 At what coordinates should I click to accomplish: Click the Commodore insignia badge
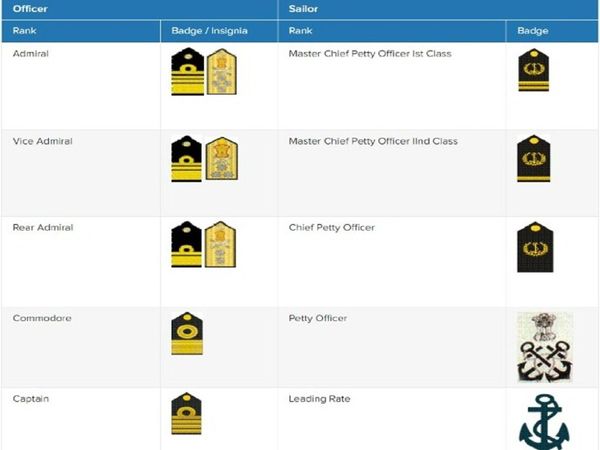tap(187, 334)
